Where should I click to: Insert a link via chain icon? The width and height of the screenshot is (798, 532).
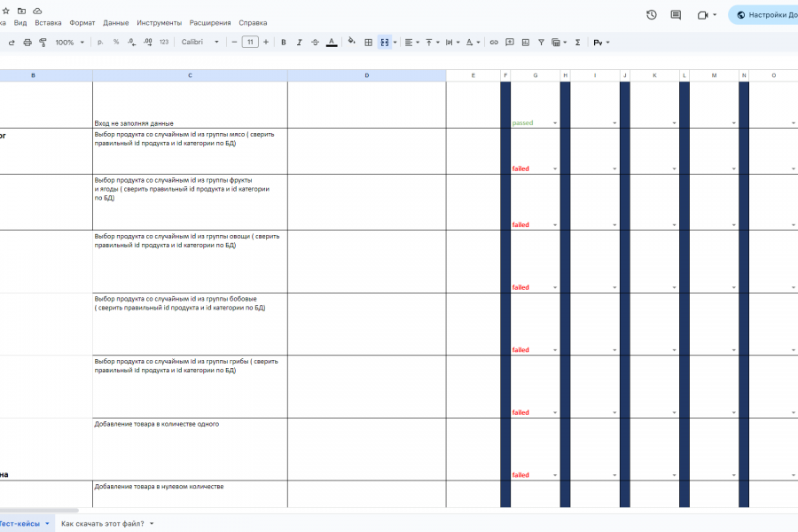(494, 43)
